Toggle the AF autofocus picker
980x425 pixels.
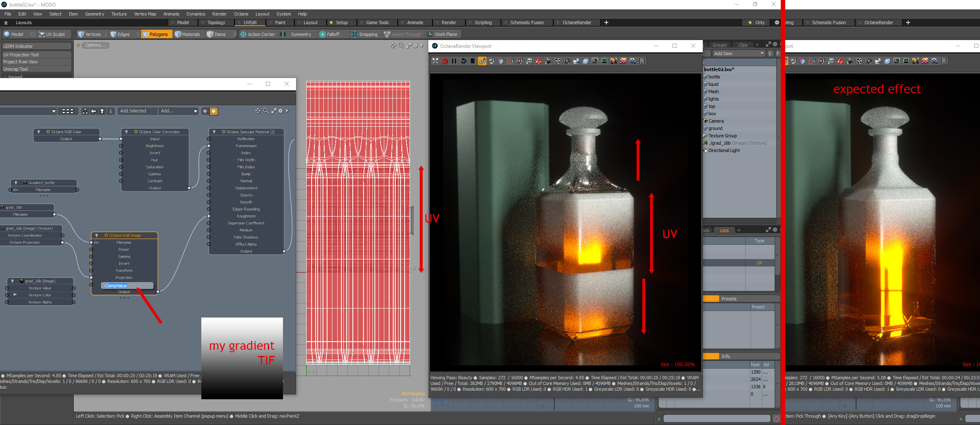[x=482, y=61]
